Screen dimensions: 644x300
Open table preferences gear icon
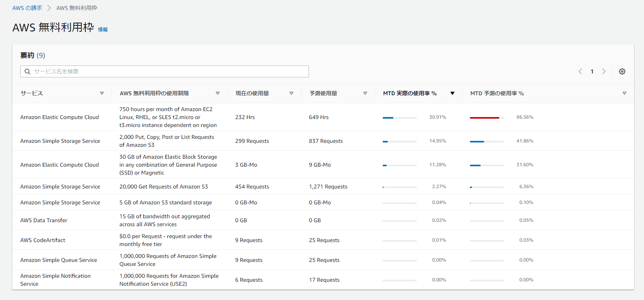pyautogui.click(x=622, y=71)
